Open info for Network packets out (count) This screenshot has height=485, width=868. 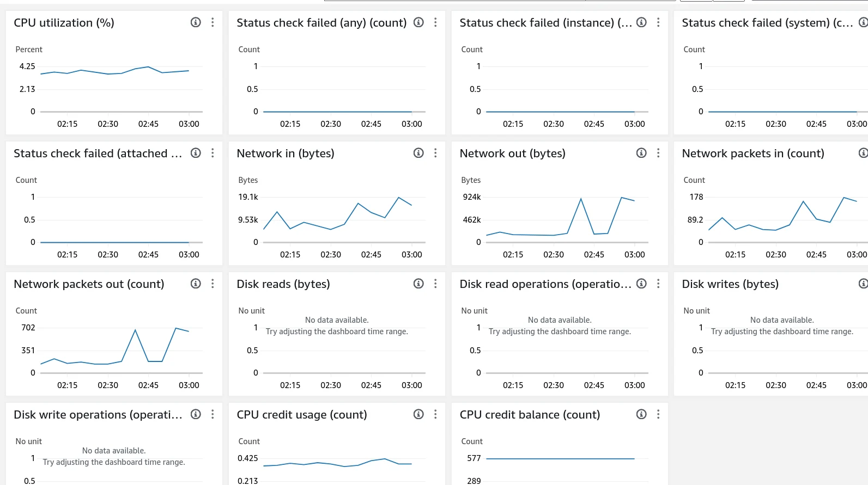(x=196, y=284)
